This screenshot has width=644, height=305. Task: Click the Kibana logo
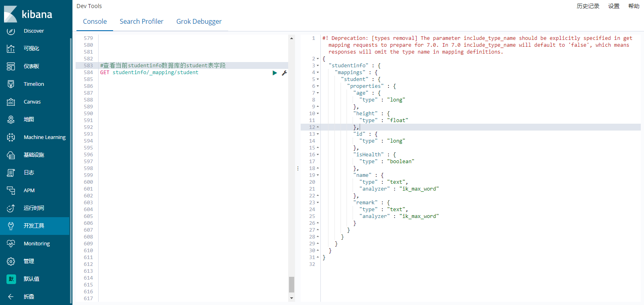[x=28, y=14]
